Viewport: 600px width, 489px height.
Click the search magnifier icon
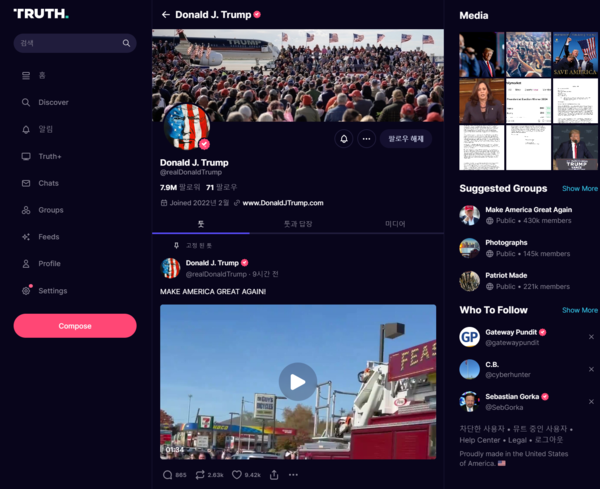pos(126,43)
